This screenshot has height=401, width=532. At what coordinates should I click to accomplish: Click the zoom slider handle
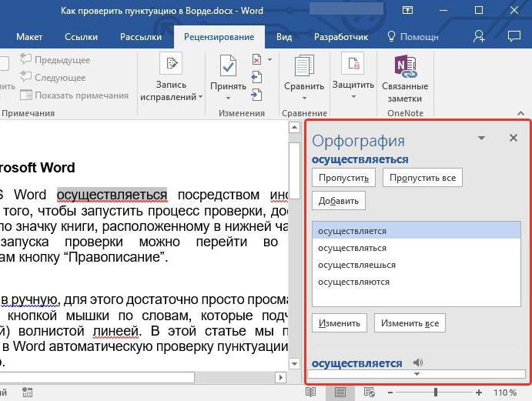(435, 393)
